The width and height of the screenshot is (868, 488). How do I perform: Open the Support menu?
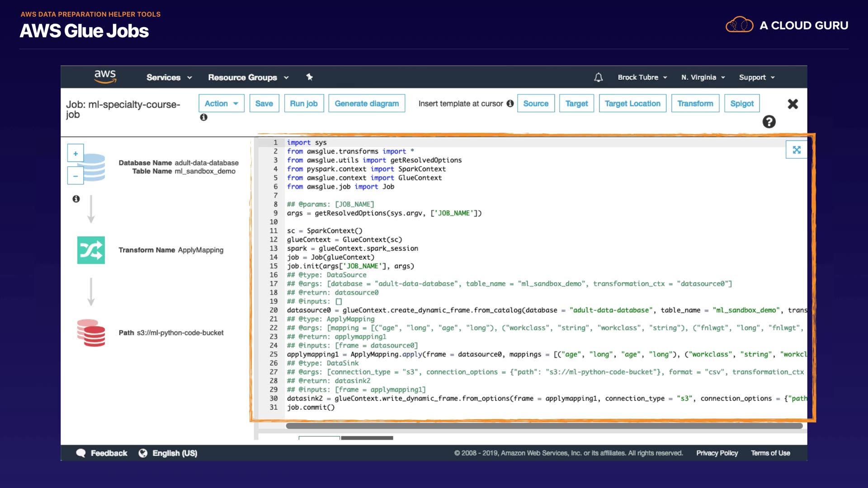[757, 77]
